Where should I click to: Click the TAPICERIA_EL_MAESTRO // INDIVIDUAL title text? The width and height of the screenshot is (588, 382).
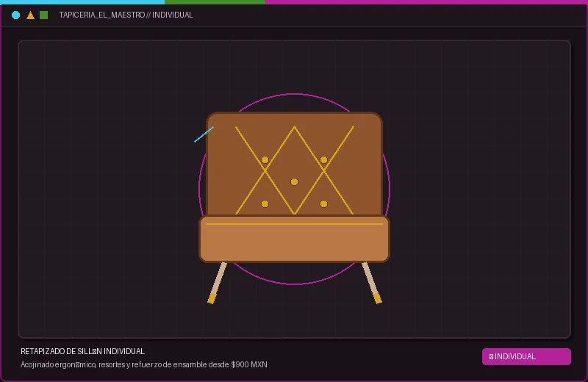point(126,15)
